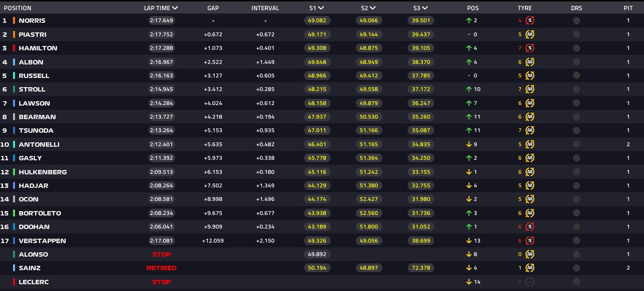Select driver name ALBON
The width and height of the screenshot is (644, 291).
[x=31, y=62]
